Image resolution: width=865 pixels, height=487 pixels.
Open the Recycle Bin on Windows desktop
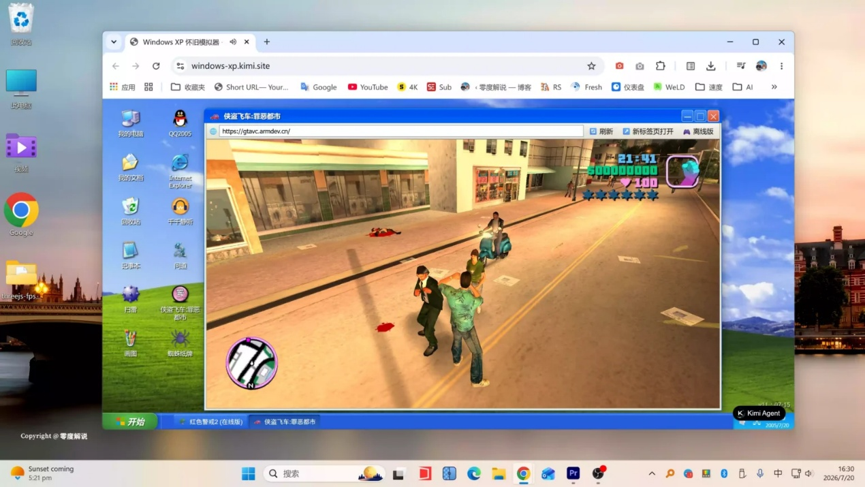(21, 25)
